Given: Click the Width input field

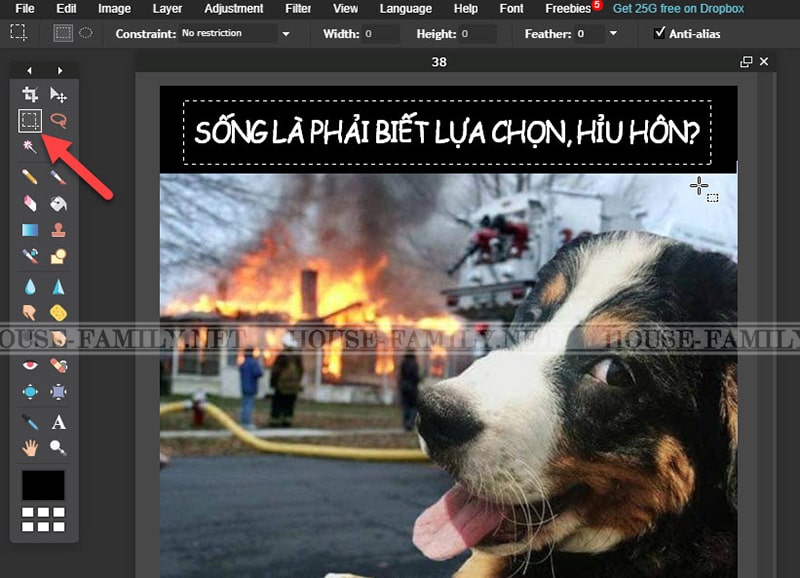Looking at the screenshot, I should click(x=381, y=34).
